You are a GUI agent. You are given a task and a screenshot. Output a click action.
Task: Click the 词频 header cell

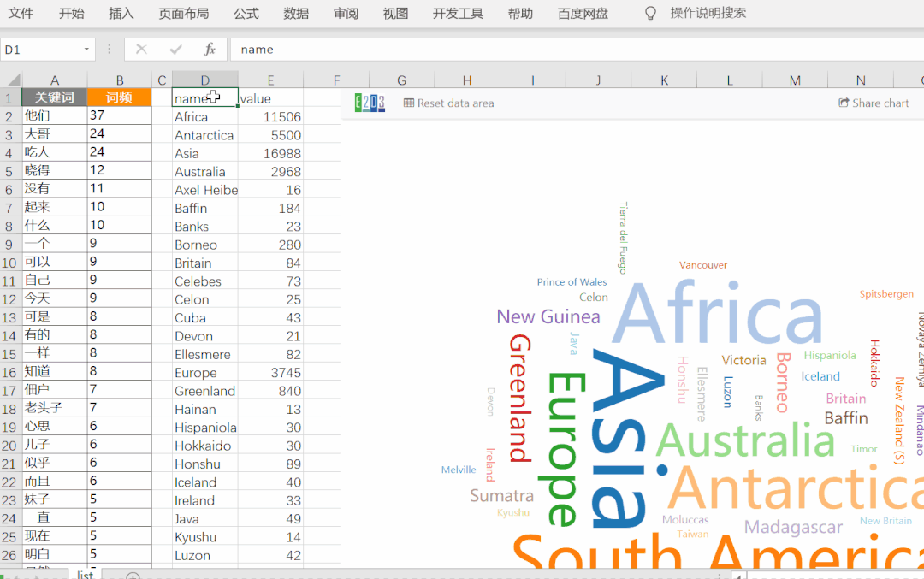120,97
